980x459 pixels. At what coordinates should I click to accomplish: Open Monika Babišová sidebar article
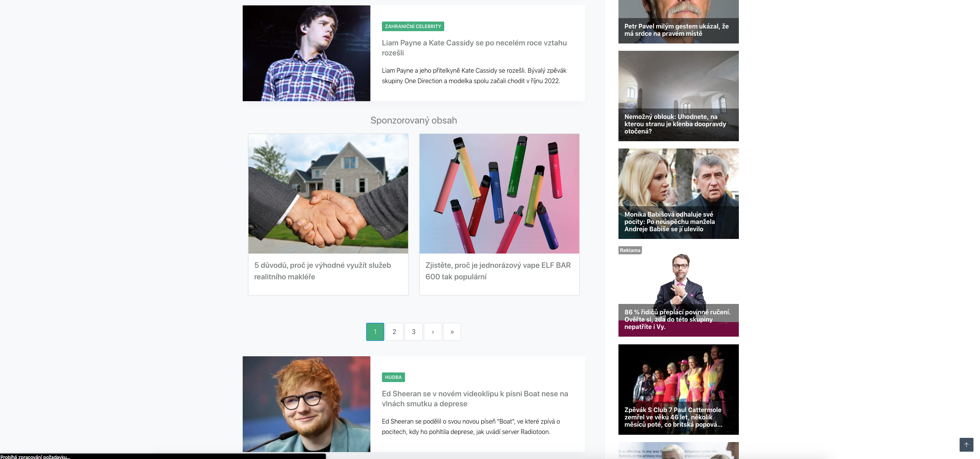(678, 194)
